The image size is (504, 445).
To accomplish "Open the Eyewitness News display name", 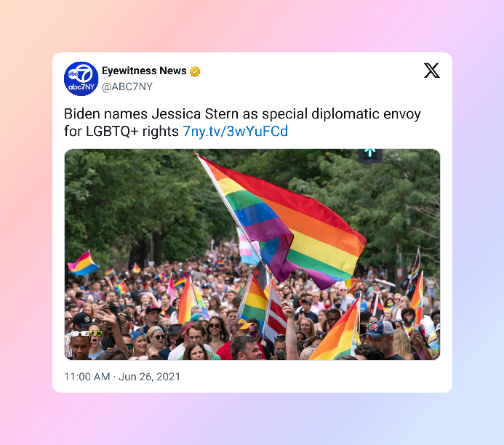I will click(x=144, y=71).
